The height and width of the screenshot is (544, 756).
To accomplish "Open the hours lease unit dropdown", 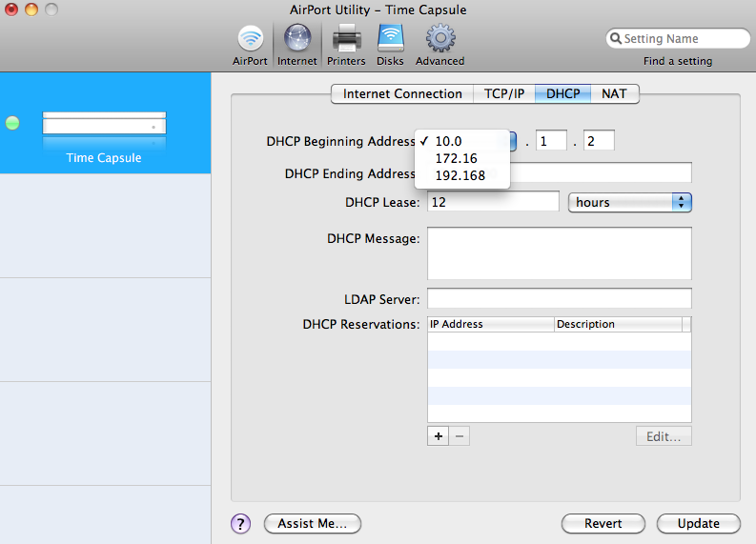I will tap(629, 202).
